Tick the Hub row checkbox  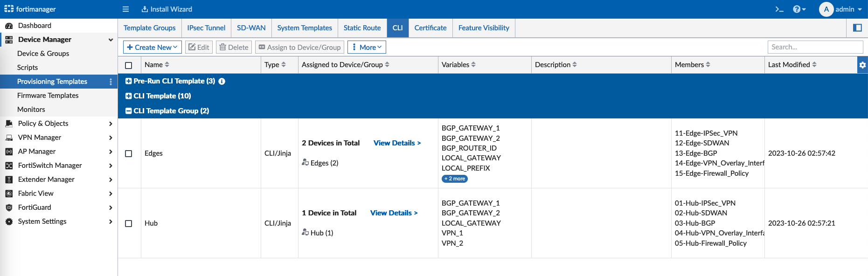(x=129, y=223)
